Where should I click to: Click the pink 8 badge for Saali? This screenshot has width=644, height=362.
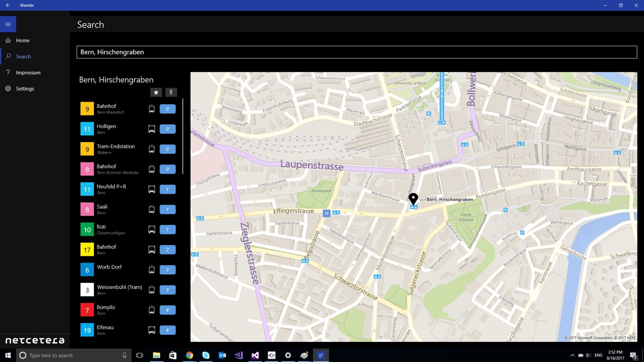(x=87, y=209)
